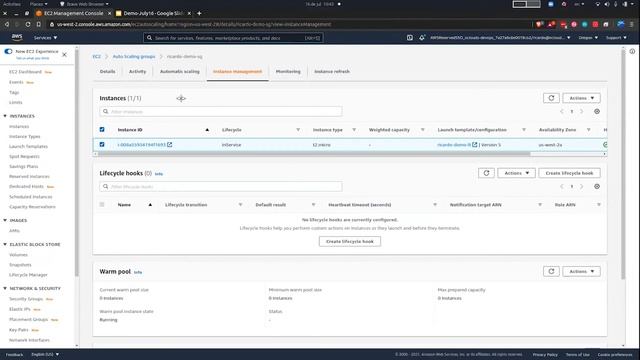Close the New EC2 Experience banner
The width and height of the screenshot is (640, 360).
(64, 54)
